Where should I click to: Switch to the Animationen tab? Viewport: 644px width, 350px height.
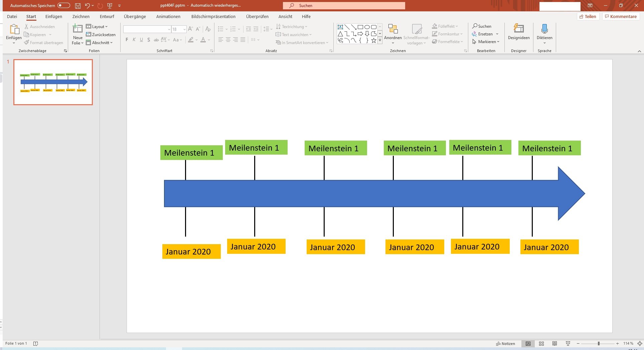tap(168, 16)
